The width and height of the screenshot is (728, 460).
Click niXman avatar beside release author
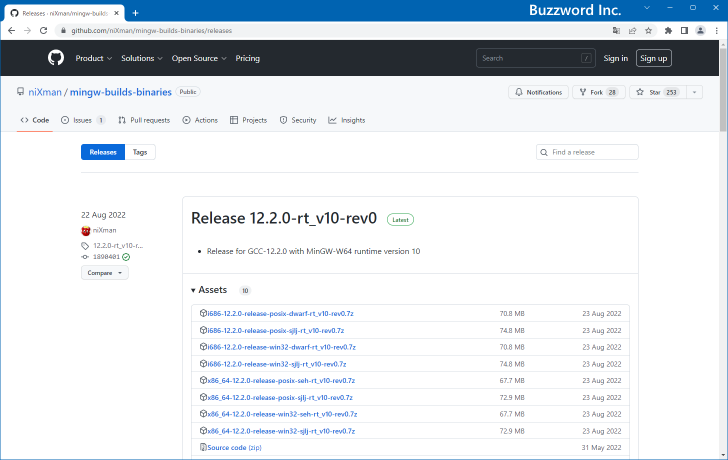pos(85,230)
